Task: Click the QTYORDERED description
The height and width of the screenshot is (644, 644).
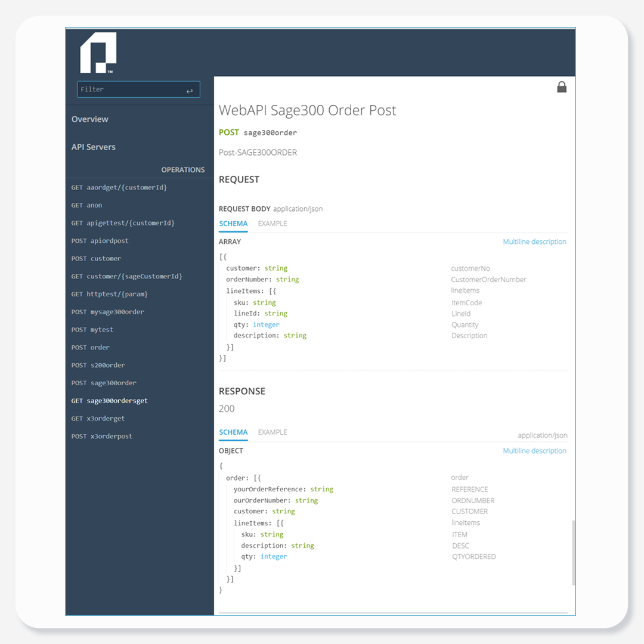Action: 474,557
